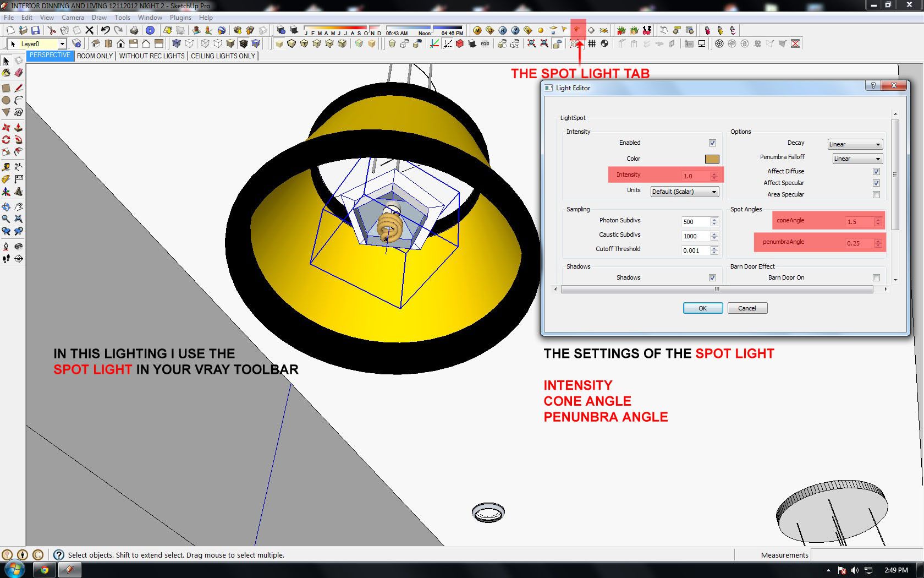Increase coneAngle with stepper arrow

click(878, 219)
